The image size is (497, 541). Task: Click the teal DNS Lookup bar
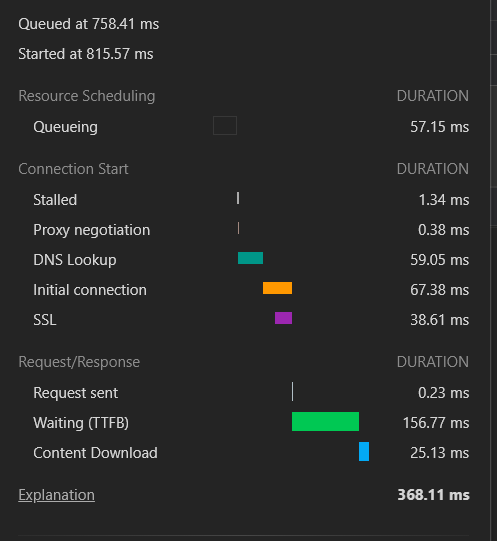250,258
